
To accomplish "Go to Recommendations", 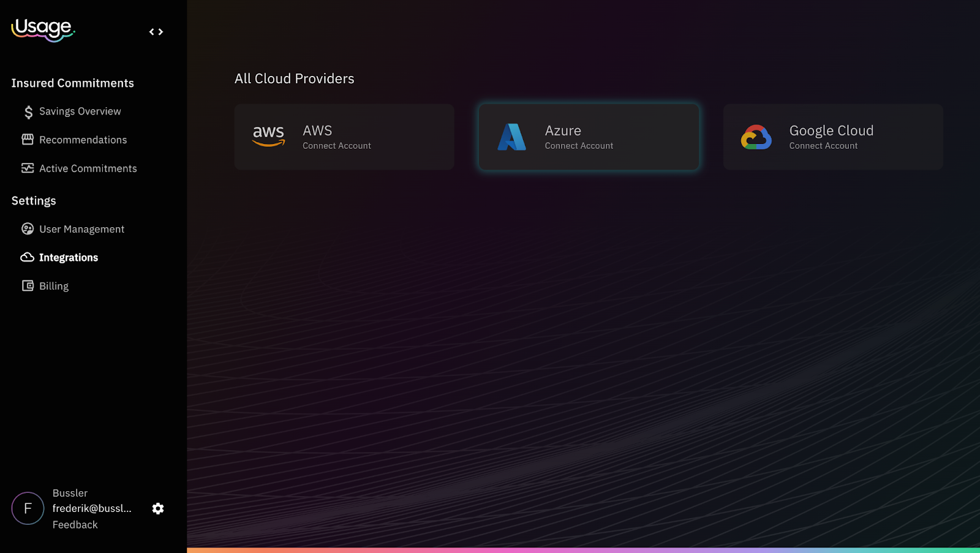I will [83, 140].
